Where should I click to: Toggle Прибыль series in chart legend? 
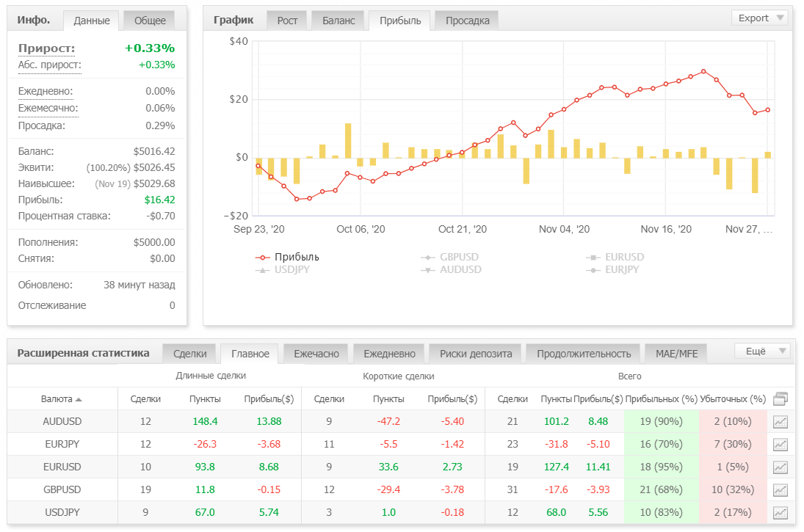click(x=287, y=257)
